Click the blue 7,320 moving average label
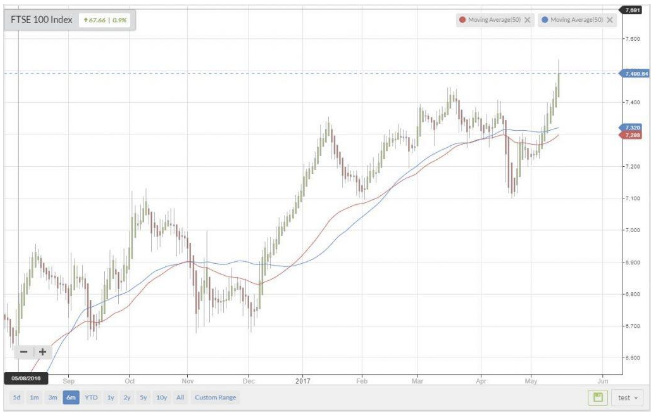Image resolution: width=654 pixels, height=415 pixels. pos(631,128)
